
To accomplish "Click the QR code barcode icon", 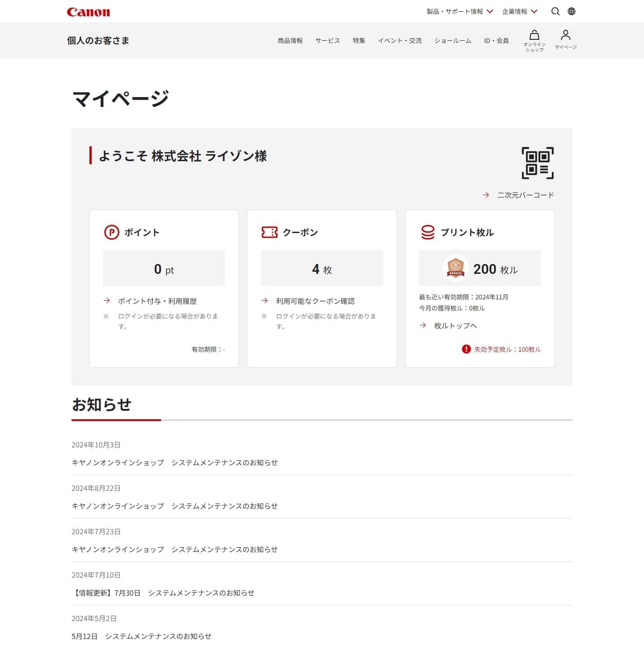I will click(538, 163).
